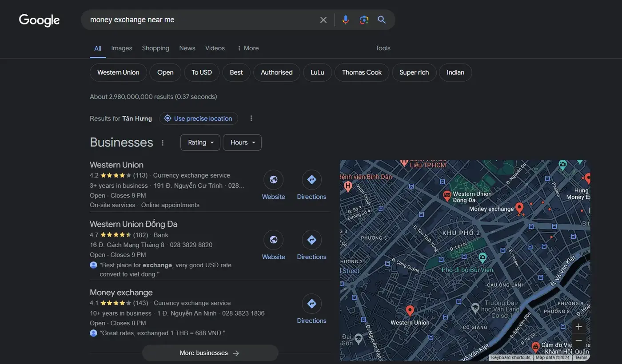Open Google Lens image search
The height and width of the screenshot is (364, 622).
click(x=364, y=20)
